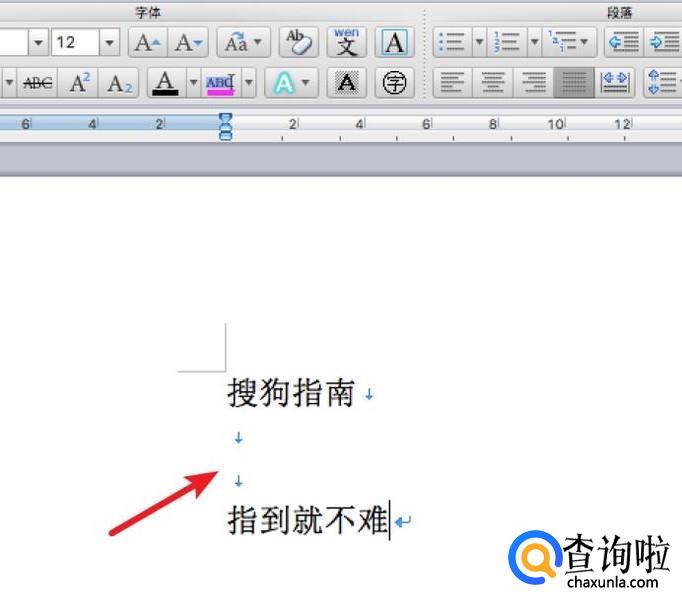This screenshot has width=682, height=613.
Task: Align paragraph text left
Action: tap(453, 82)
